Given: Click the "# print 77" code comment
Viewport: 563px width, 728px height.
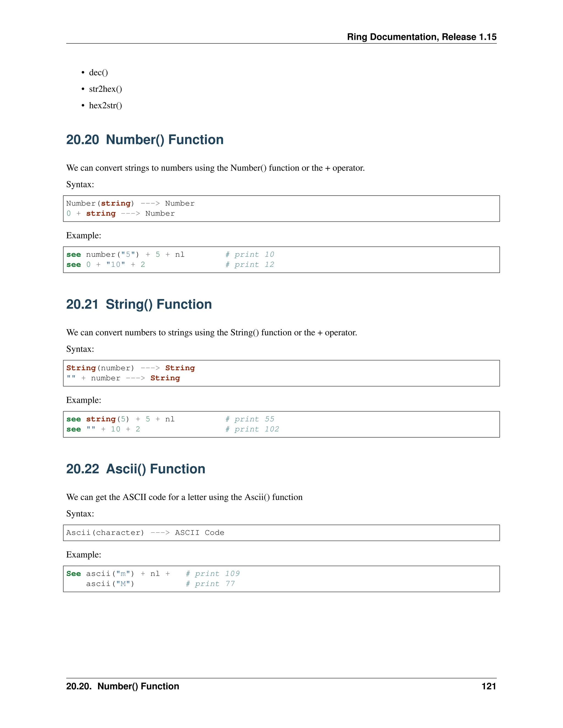Looking at the screenshot, I should pyautogui.click(x=210, y=584).
